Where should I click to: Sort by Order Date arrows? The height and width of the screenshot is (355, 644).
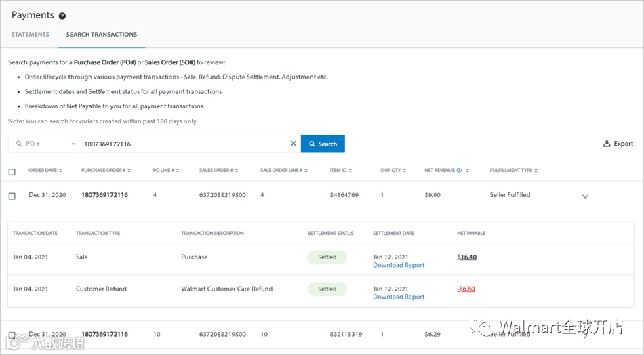(x=61, y=170)
